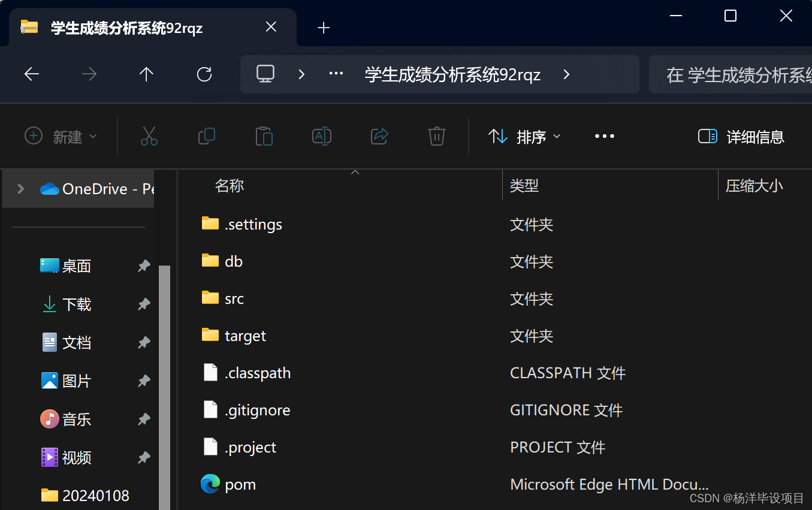Click 文件夹 type in the db row

point(532,262)
